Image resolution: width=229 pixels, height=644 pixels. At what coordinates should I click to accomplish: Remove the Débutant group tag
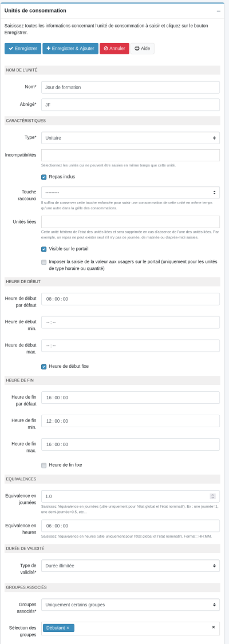(68, 627)
